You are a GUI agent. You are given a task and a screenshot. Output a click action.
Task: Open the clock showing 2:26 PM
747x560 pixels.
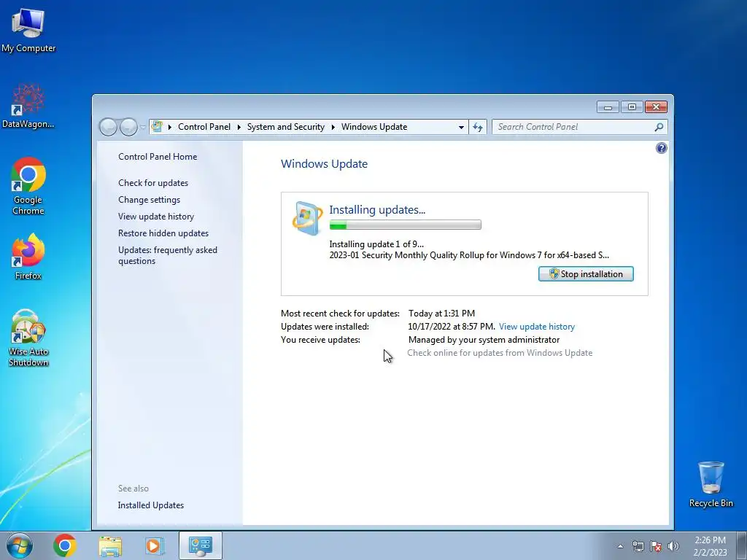point(710,546)
